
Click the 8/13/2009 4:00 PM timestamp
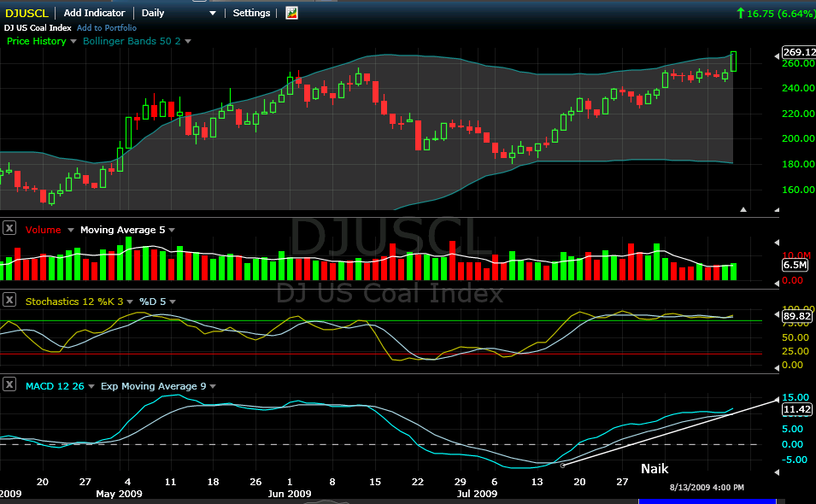click(707, 488)
